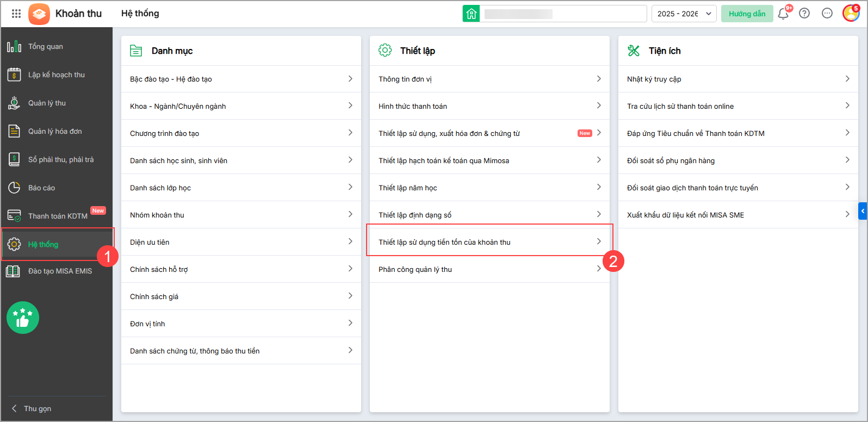Open the user avatar profile menu
Viewport: 868px width, 422px height.
coord(850,14)
